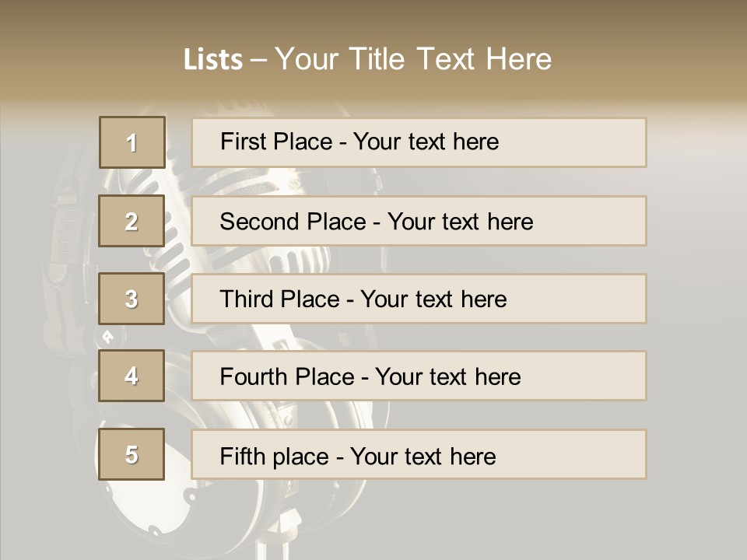Click empty gray area right of list
The height and width of the screenshot is (560, 747).
tap(696, 311)
